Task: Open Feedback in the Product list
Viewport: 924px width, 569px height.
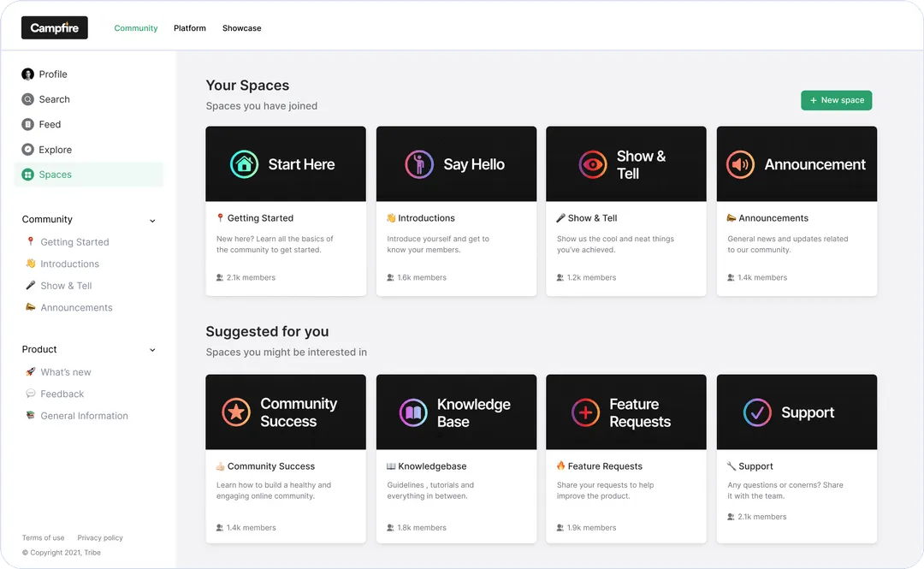Action: tap(62, 394)
